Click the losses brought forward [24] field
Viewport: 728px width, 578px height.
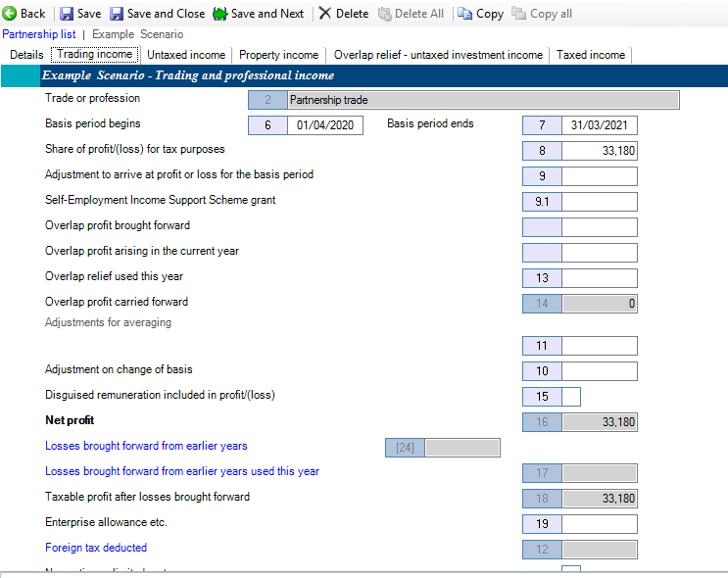(x=462, y=448)
